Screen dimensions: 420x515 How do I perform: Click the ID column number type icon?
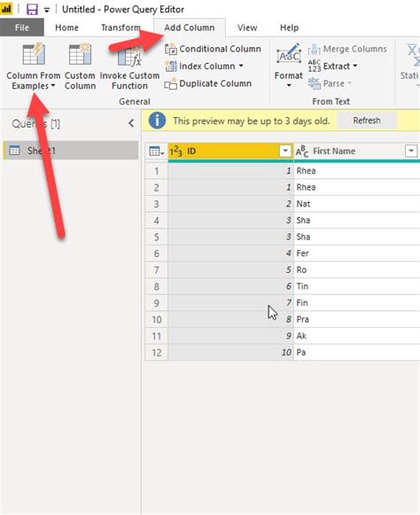click(176, 152)
